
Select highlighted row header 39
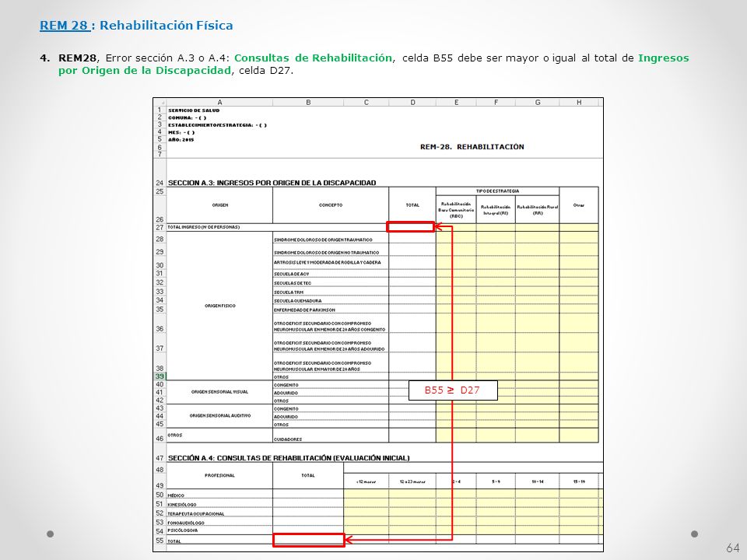coord(160,376)
